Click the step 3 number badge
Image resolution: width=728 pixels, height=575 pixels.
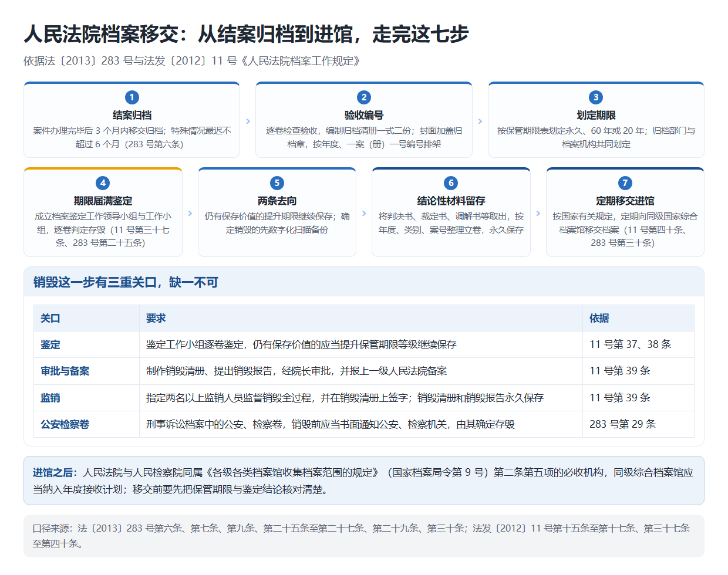(x=596, y=97)
